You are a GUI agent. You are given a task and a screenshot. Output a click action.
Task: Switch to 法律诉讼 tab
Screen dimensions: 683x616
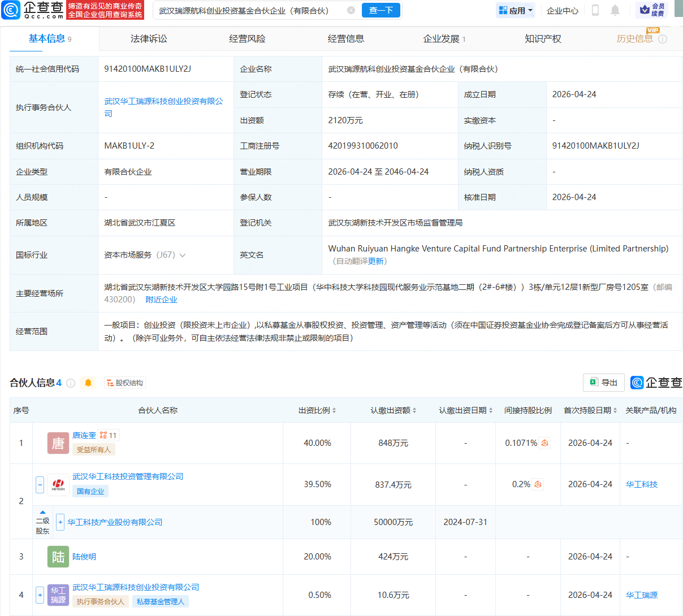(149, 38)
